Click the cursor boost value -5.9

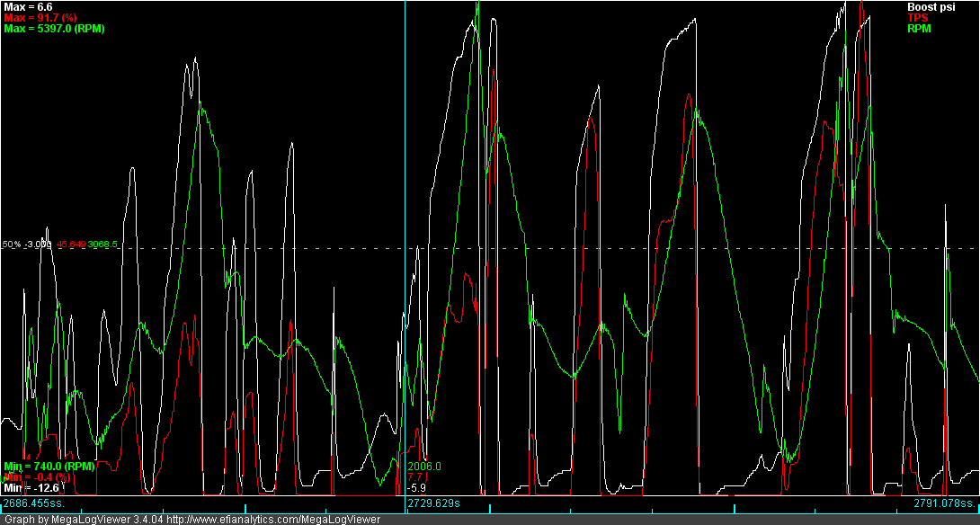coord(416,488)
